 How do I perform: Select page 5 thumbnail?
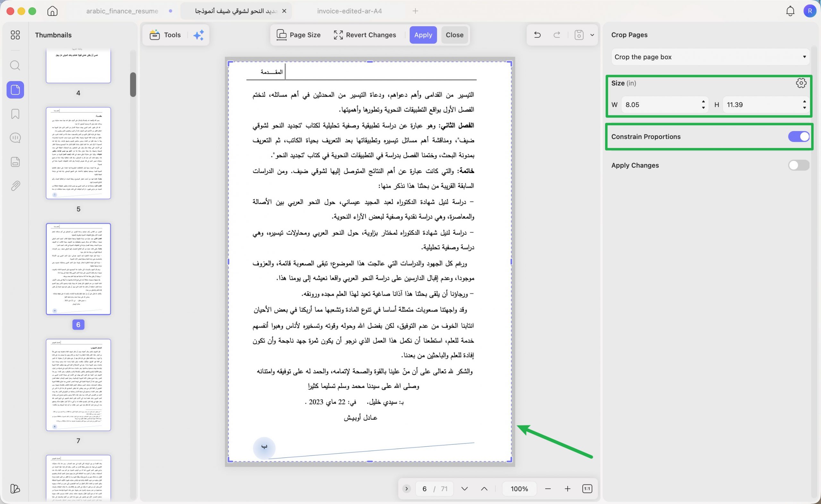pyautogui.click(x=78, y=153)
